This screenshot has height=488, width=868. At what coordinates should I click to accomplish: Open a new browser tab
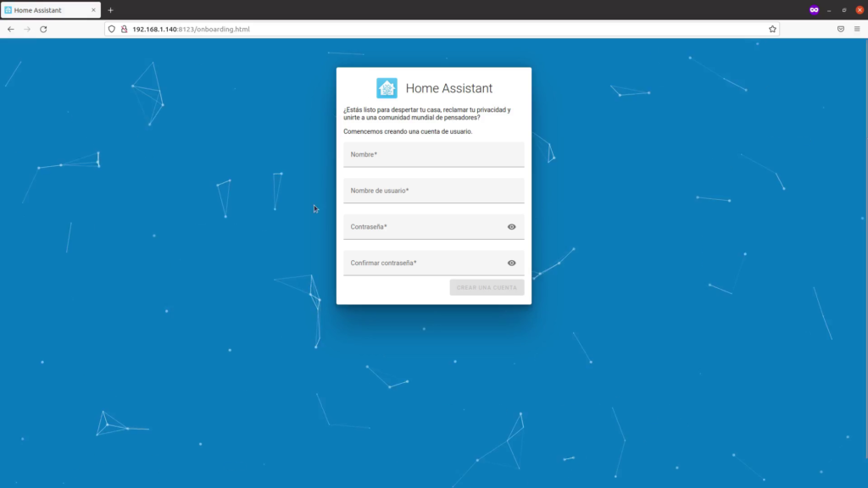tap(110, 9)
